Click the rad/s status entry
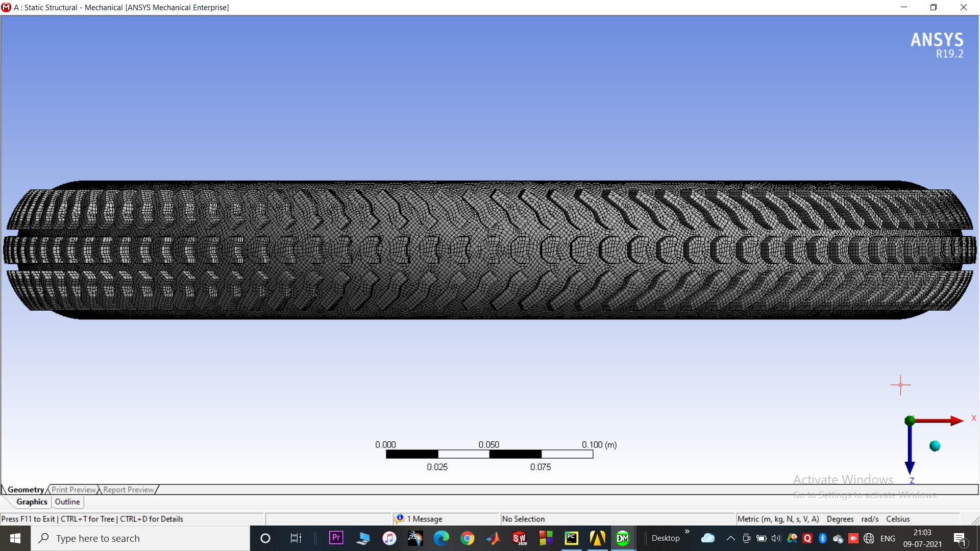 click(x=870, y=519)
